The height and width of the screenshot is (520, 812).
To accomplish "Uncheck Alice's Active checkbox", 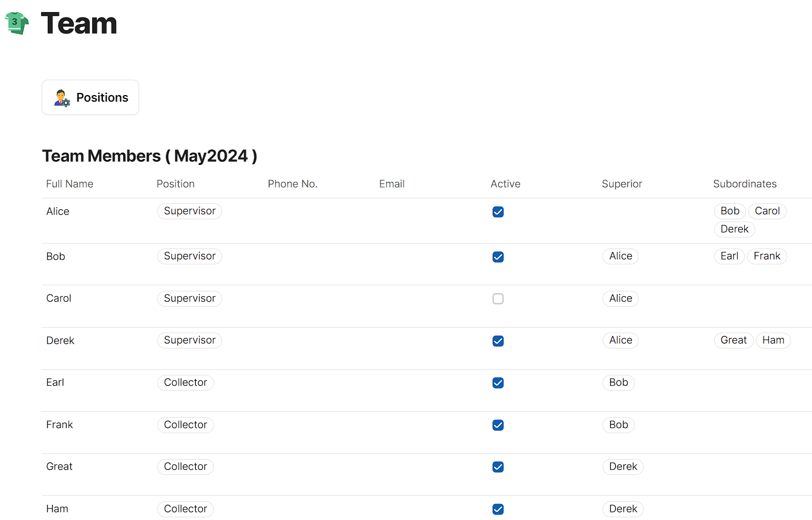I will 498,212.
